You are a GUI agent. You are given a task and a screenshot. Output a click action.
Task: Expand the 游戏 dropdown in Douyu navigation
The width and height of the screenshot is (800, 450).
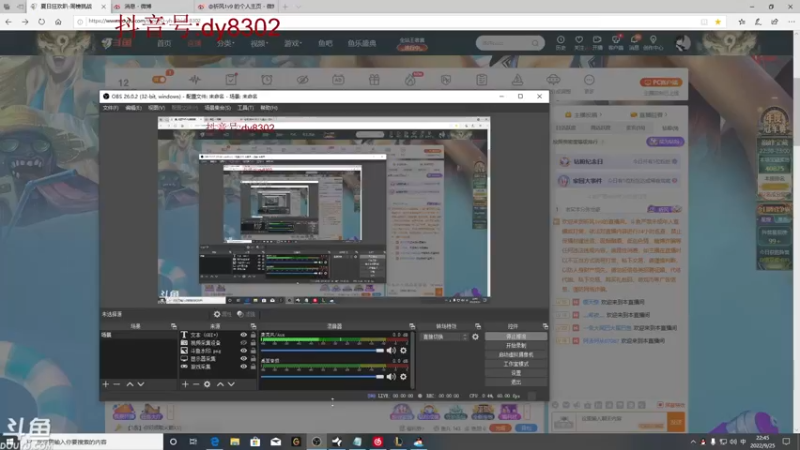pyautogui.click(x=293, y=43)
